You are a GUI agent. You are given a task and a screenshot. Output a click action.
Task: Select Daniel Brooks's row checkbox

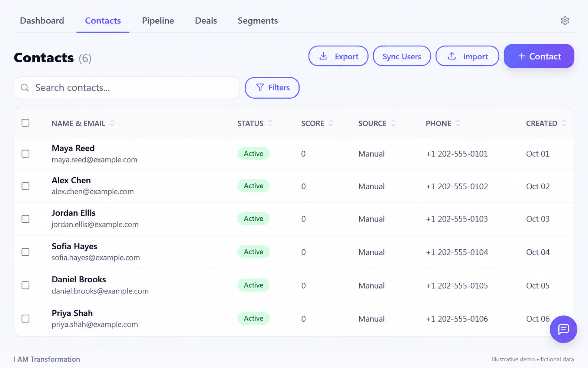pyautogui.click(x=26, y=285)
